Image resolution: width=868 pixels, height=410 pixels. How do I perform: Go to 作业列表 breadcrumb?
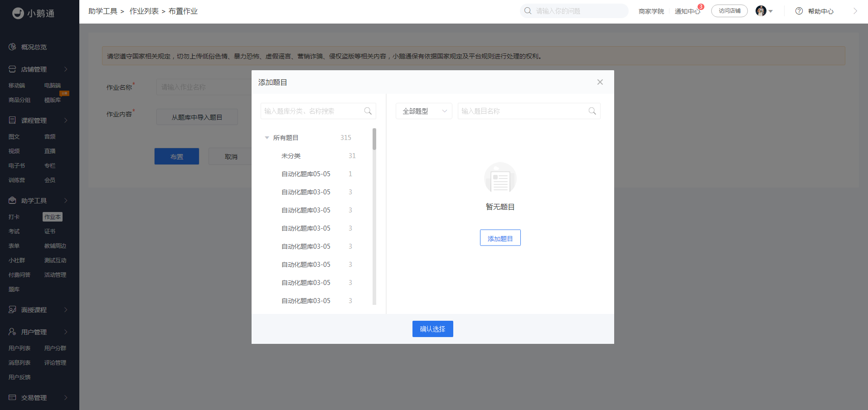click(144, 11)
